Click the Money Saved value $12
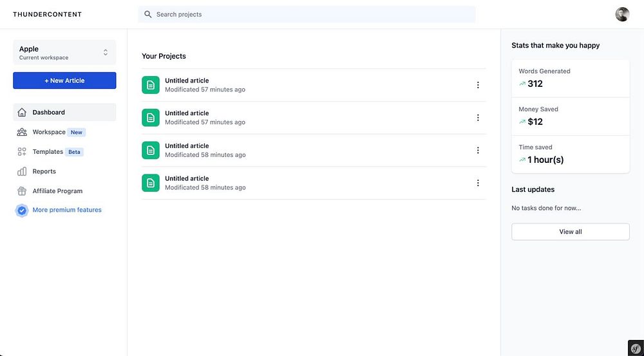The height and width of the screenshot is (356, 644). tap(535, 122)
